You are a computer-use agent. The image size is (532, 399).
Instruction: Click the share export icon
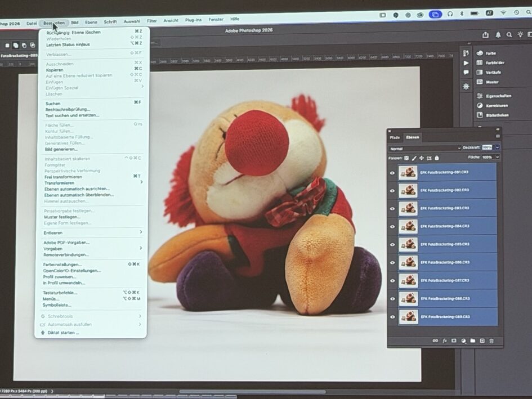(x=485, y=34)
